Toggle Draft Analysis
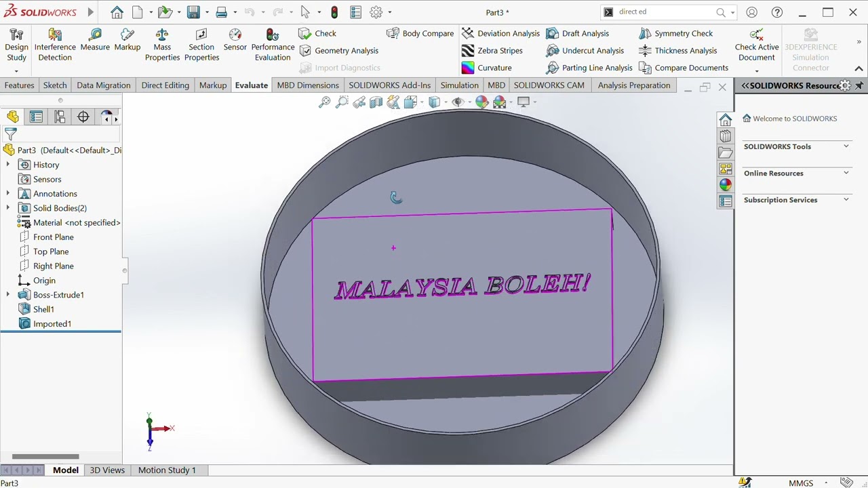The image size is (868, 488). (x=578, y=33)
